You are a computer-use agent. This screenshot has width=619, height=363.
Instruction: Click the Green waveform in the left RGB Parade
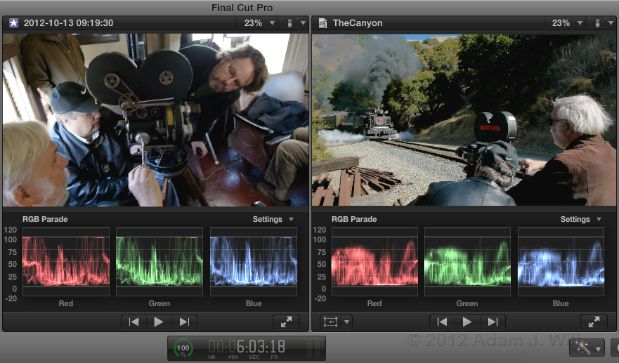[x=159, y=261]
